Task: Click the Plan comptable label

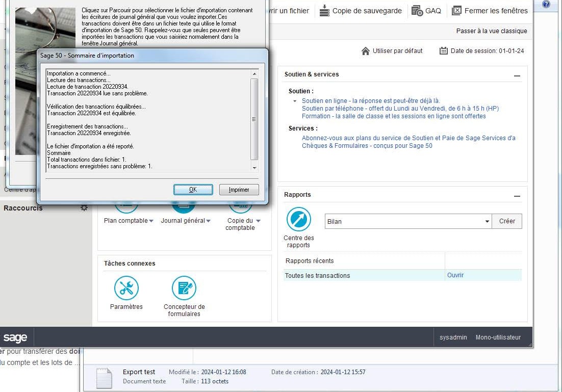Action: (126, 221)
